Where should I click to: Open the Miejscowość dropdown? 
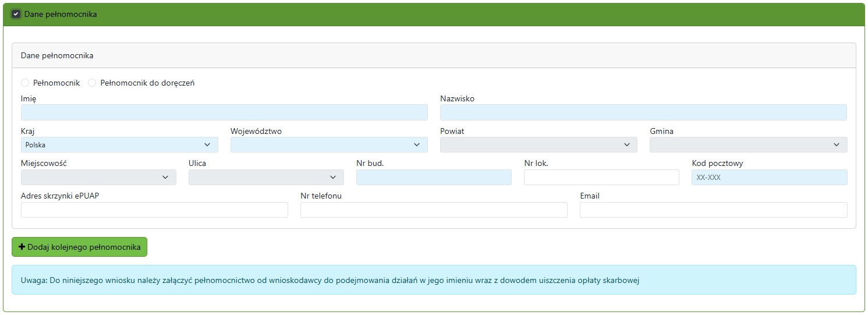point(98,178)
